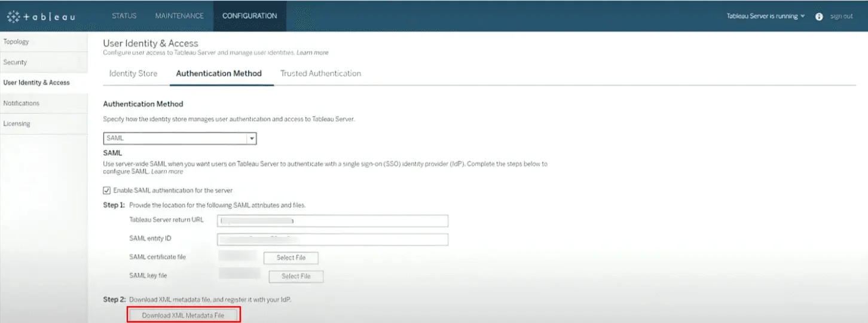The height and width of the screenshot is (323, 868).
Task: Open the MAINTENANCE menu
Action: [x=179, y=16]
